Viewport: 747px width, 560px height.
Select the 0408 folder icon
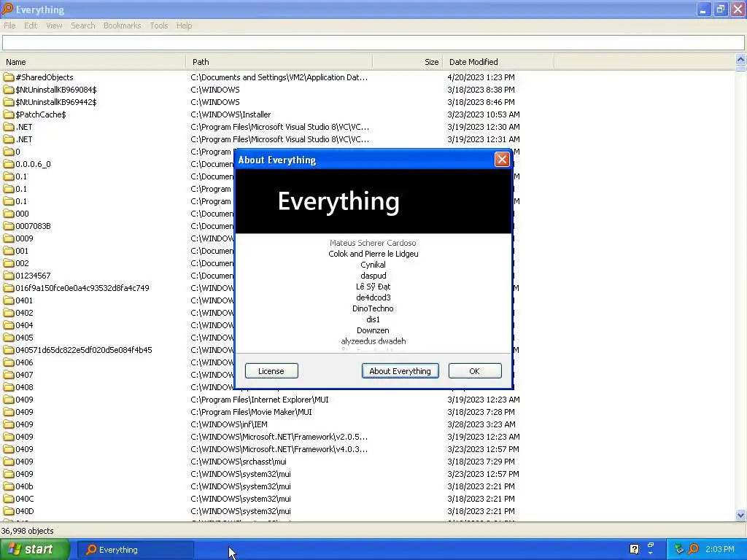coord(9,386)
